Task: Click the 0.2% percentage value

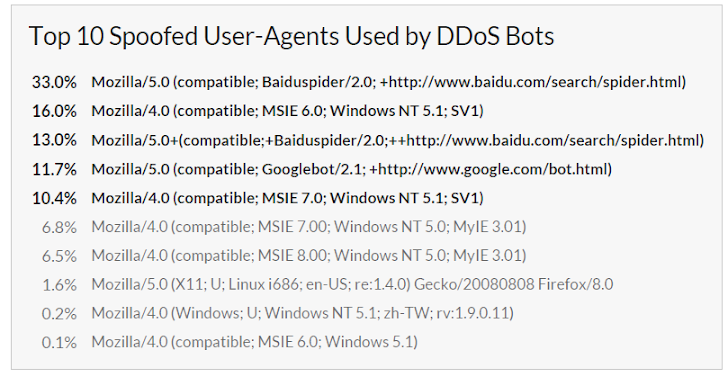Action: point(59,313)
